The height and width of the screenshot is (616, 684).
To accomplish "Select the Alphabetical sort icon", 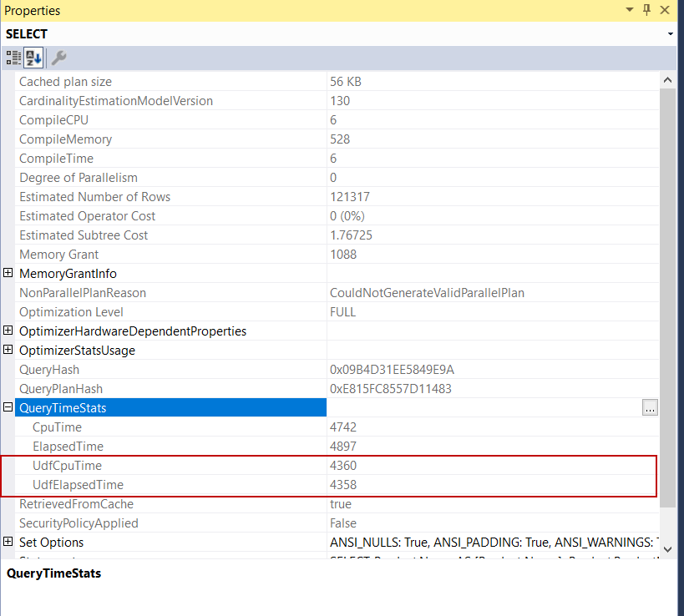I will coord(33,58).
